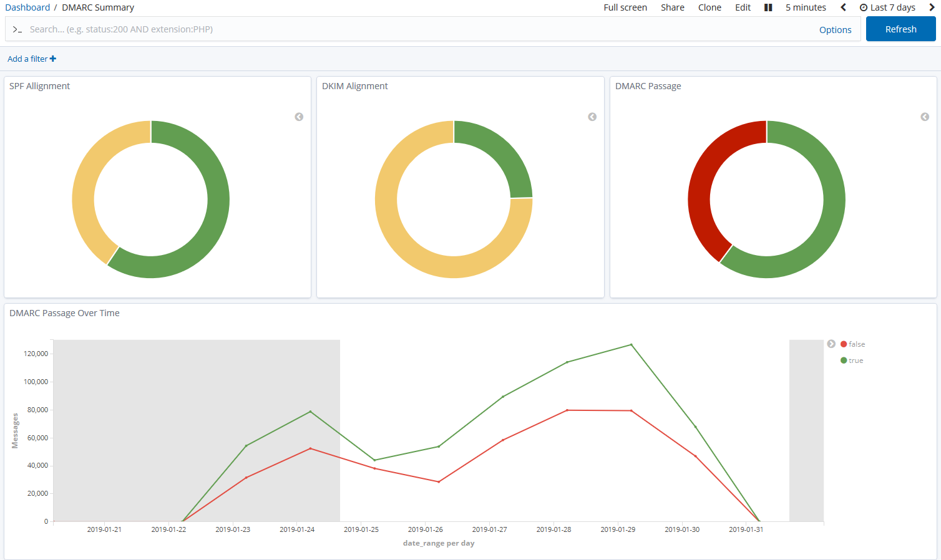Collapse the DMARC Passage chart legend
Screen dimensions: 941x560
point(925,117)
